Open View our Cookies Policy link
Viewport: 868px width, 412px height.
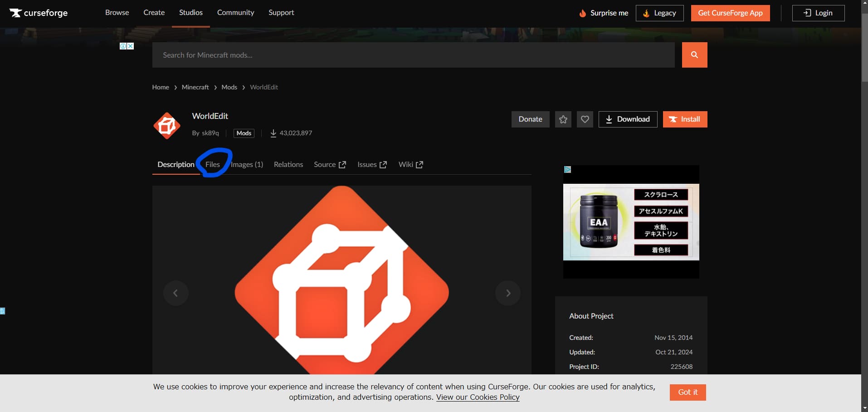478,397
